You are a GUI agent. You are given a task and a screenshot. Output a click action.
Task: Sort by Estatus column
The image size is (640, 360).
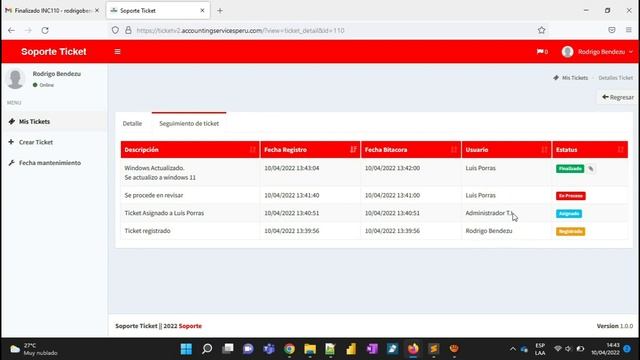590,150
